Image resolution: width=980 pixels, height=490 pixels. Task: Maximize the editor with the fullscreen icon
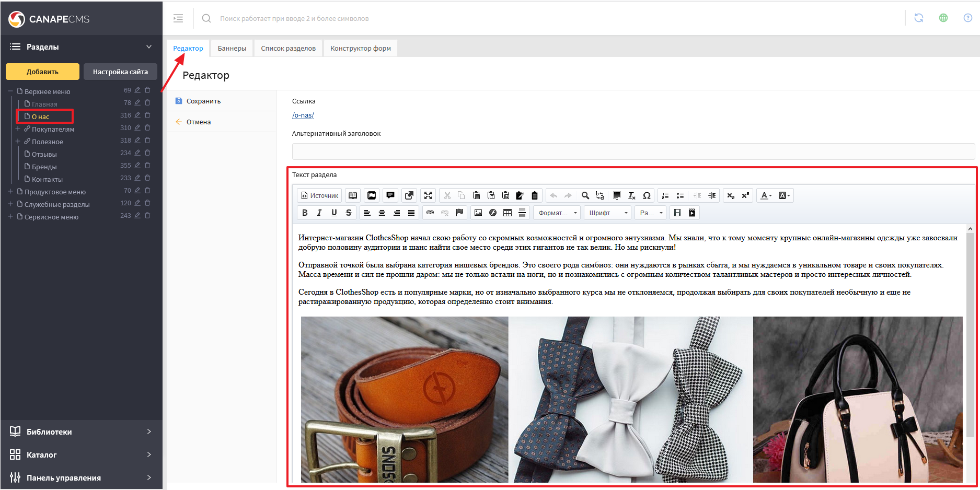pyautogui.click(x=428, y=195)
